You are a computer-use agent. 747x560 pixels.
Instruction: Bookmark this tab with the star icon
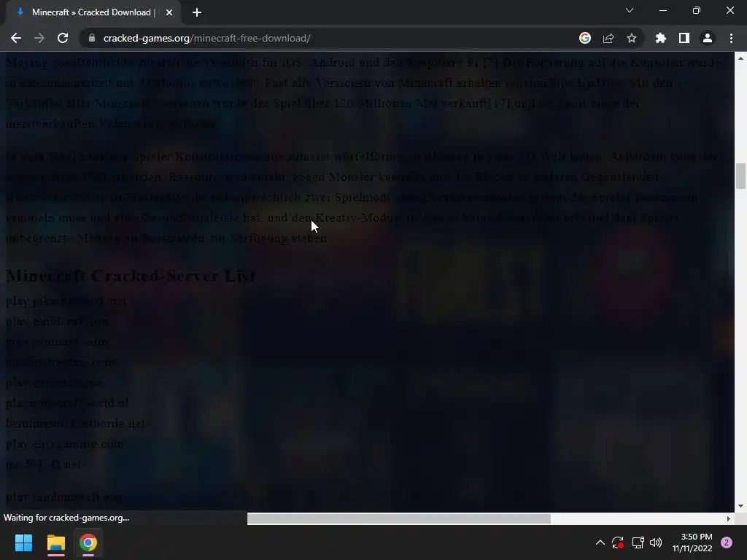tap(632, 38)
